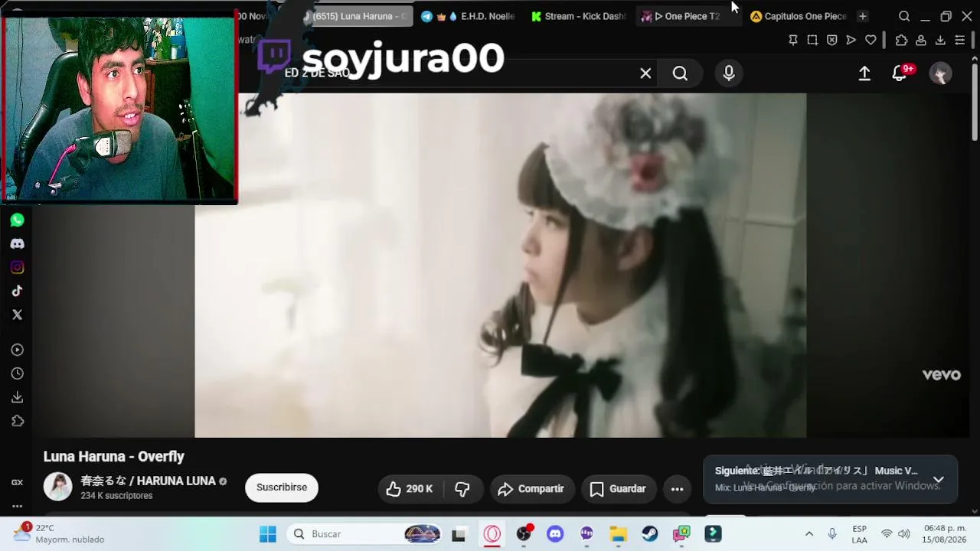Screen dimensions: 980x551
Task: Open Downloads from the browser sidebar
Action: pos(18,397)
